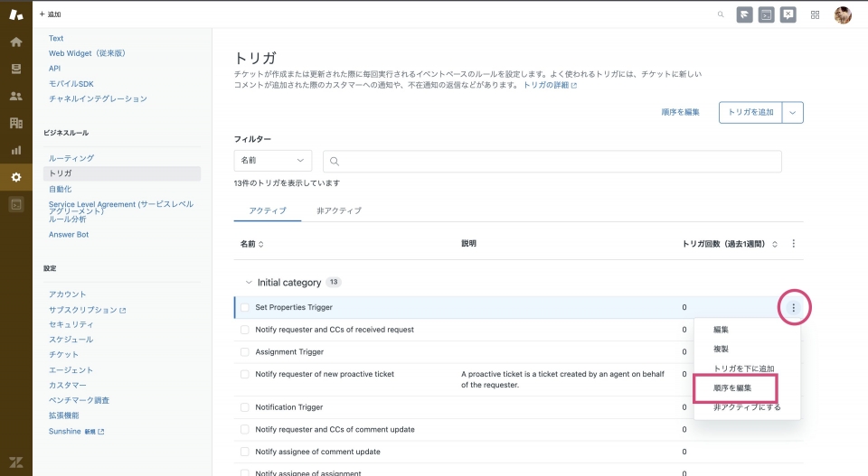868x476 pixels.
Task: Click the トリガを追加 button
Action: pos(751,112)
